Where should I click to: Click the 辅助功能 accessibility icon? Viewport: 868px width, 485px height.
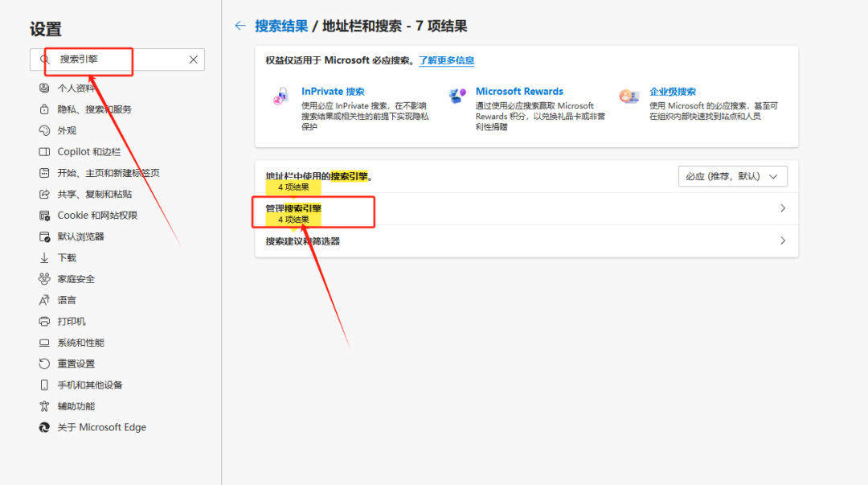(x=44, y=406)
